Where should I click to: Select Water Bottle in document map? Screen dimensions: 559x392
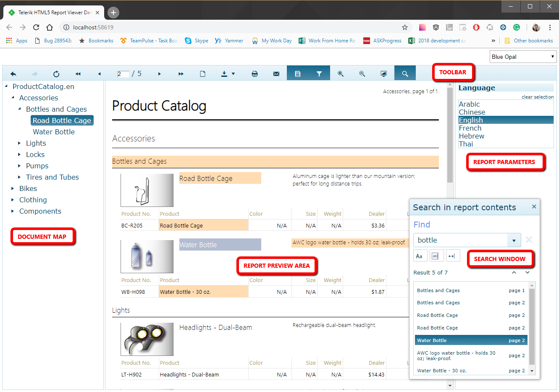54,132
